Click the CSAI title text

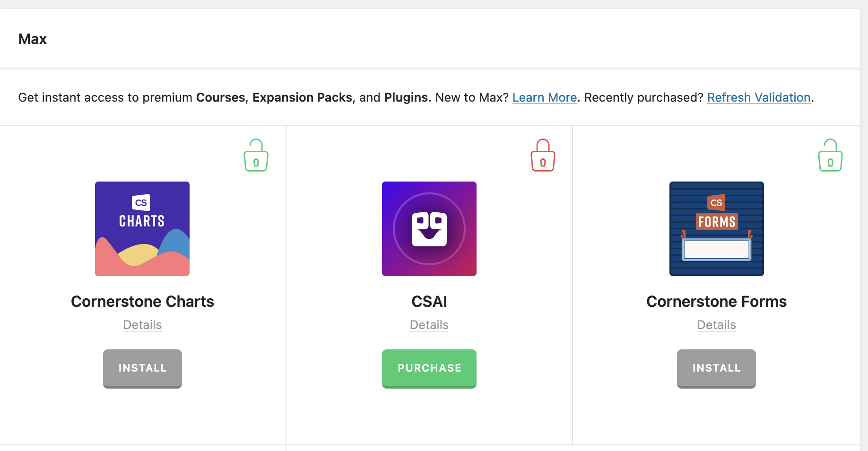tap(429, 302)
